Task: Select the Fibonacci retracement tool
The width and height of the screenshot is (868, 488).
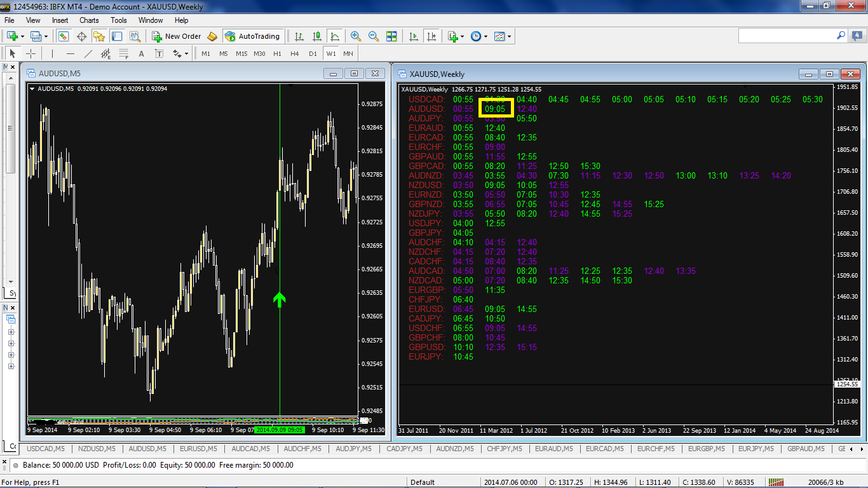Action: [x=124, y=54]
